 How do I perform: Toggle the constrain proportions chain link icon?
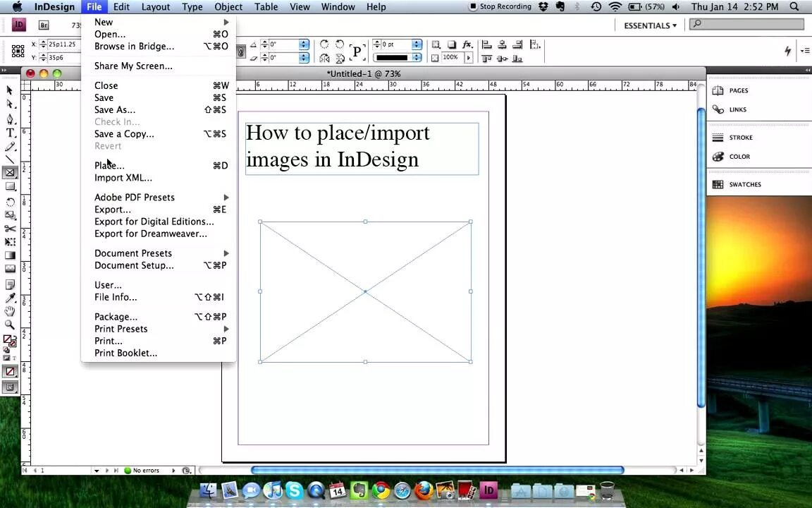click(x=241, y=52)
